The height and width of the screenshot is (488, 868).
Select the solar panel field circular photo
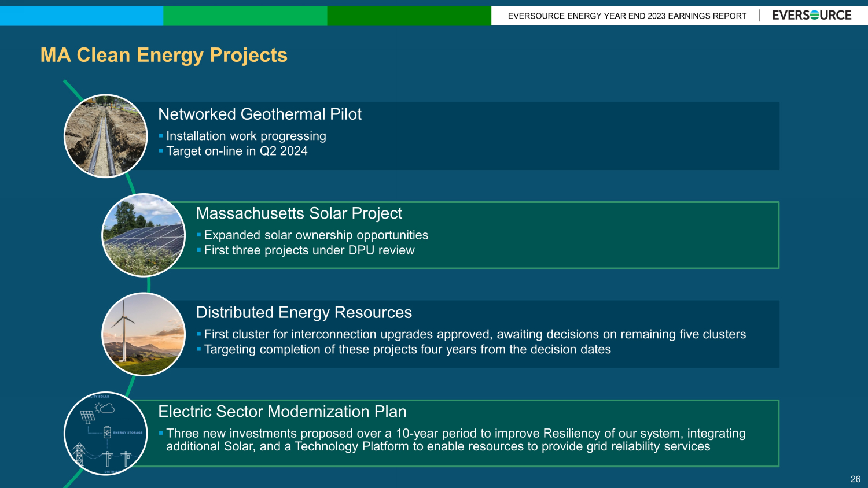pyautogui.click(x=144, y=235)
